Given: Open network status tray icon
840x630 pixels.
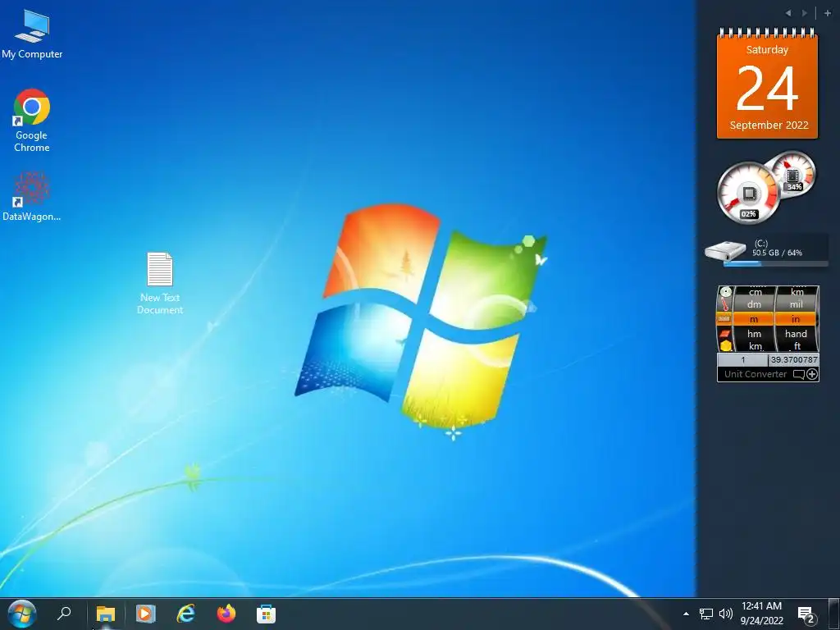Looking at the screenshot, I should (x=706, y=614).
